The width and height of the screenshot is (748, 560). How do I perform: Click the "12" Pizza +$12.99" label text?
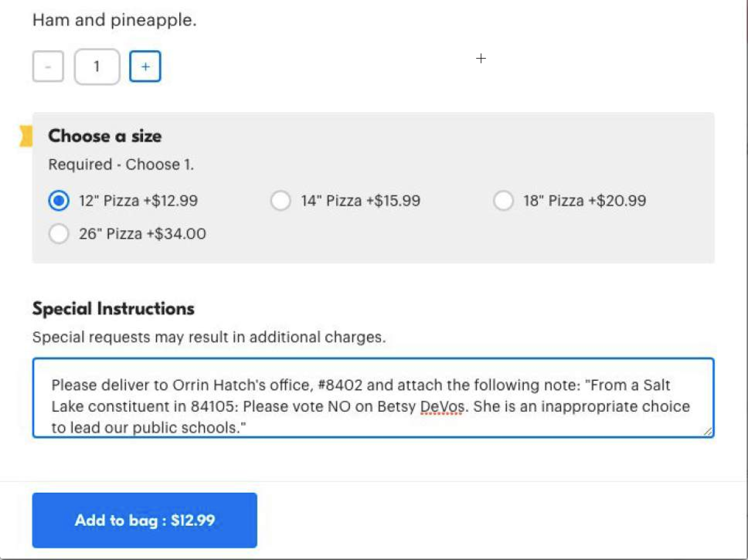[x=138, y=201]
